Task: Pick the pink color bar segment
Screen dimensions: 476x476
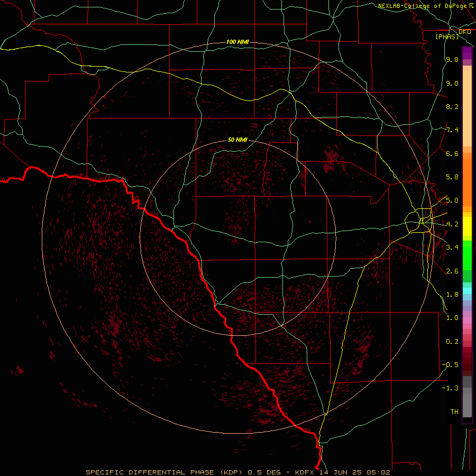Action: point(467,321)
